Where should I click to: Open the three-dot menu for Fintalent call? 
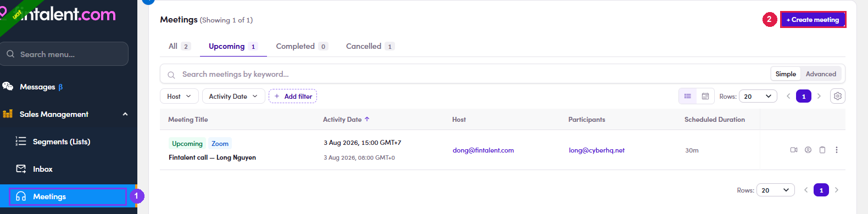[837, 150]
